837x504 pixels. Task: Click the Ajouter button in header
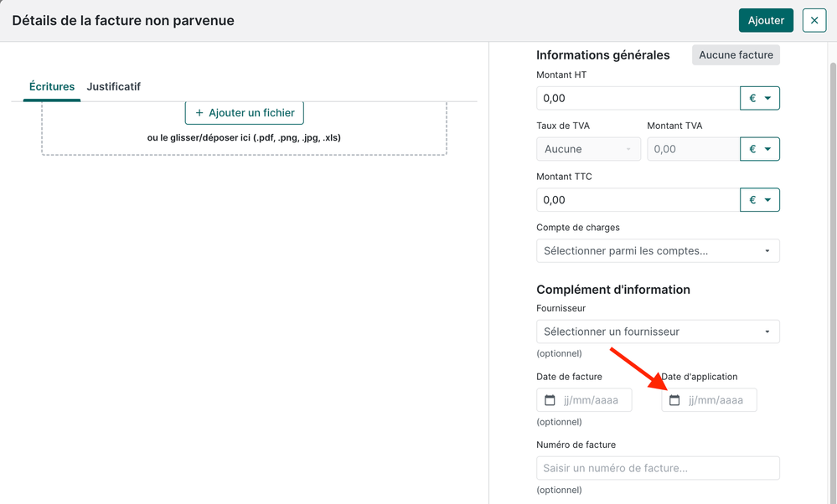pyautogui.click(x=766, y=21)
